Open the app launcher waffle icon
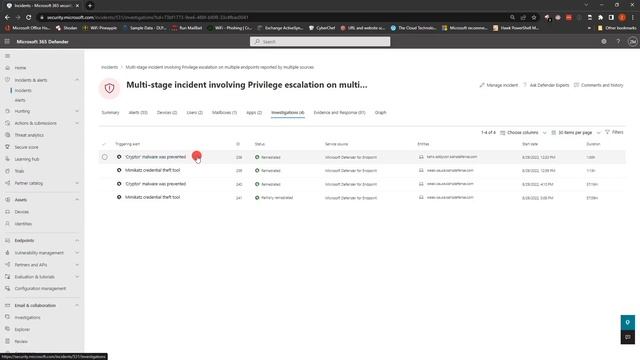The height and width of the screenshot is (360, 640). click(7, 42)
